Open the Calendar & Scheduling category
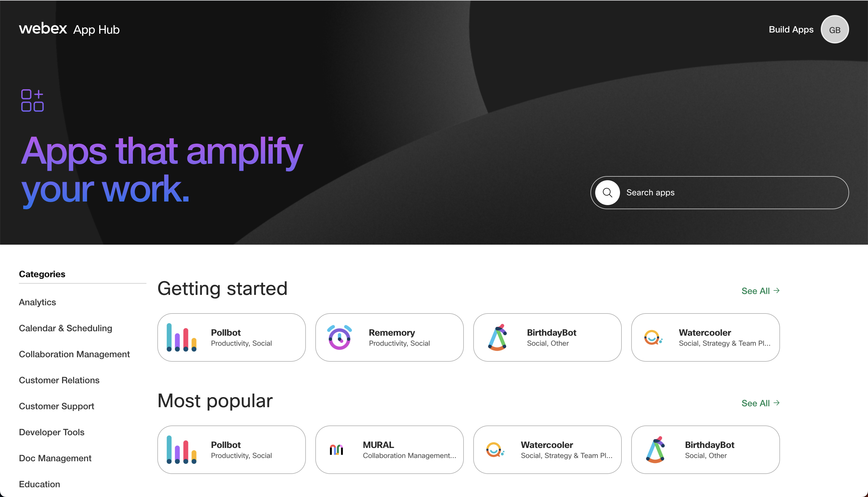The height and width of the screenshot is (497, 868). [65, 328]
